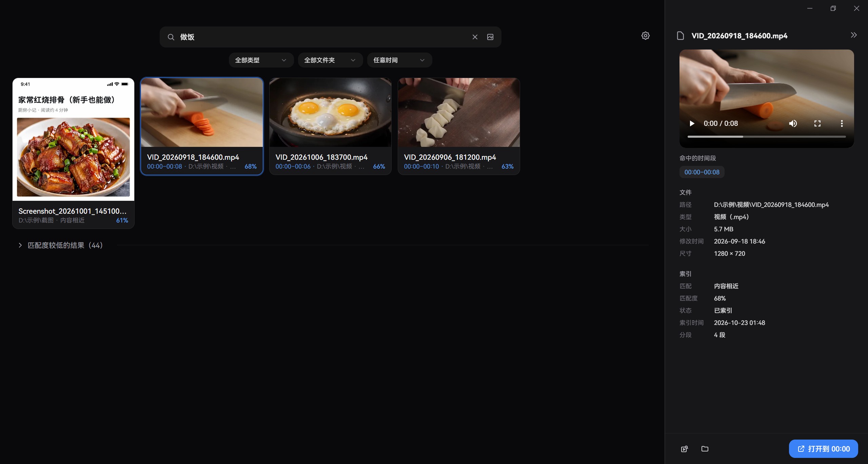Image resolution: width=868 pixels, height=464 pixels.
Task: Open settings gear icon
Action: [645, 36]
